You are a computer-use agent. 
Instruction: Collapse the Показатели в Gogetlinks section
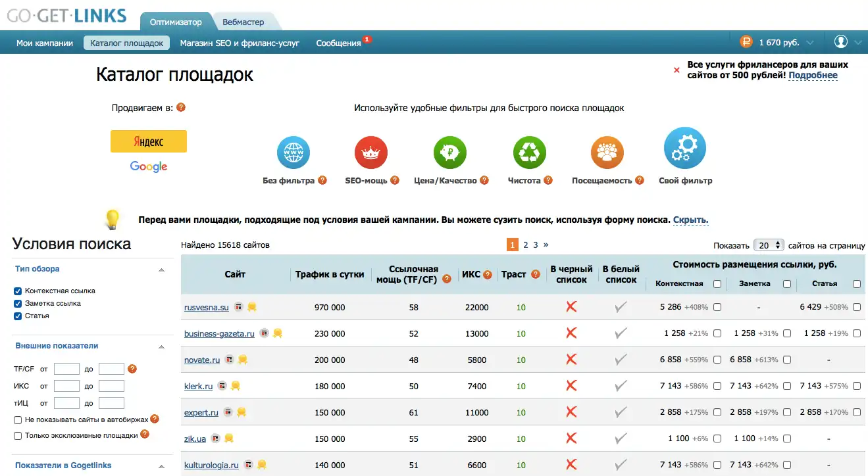click(161, 466)
